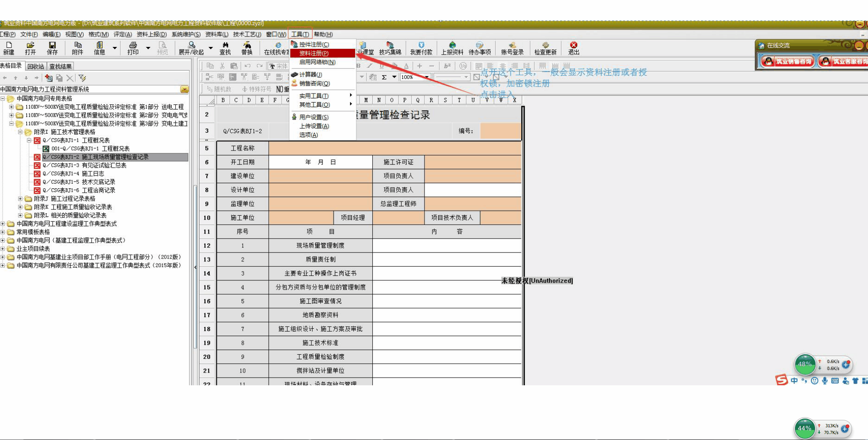Click the 查找 binoculars search icon
The width and height of the screenshot is (868, 440).
click(x=225, y=48)
